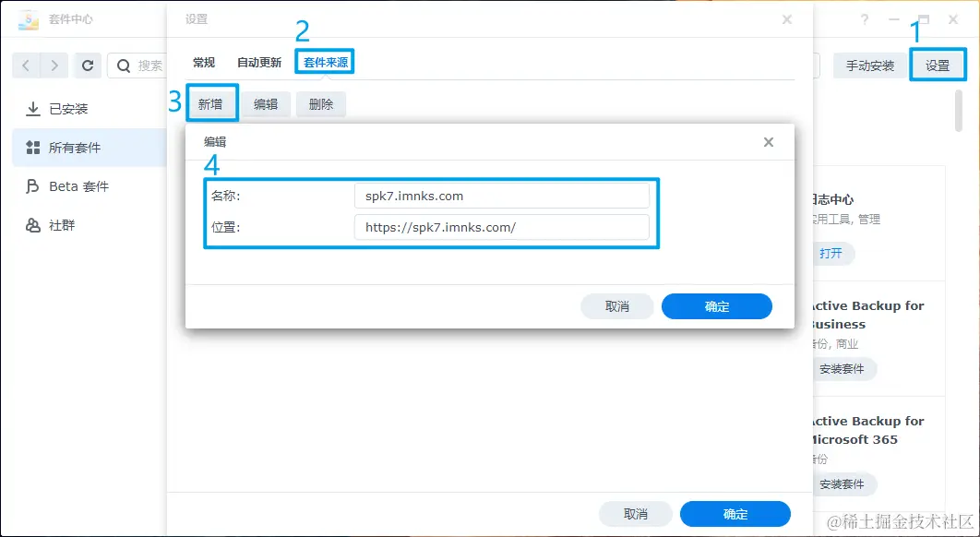
Task: Delete the selected package source
Action: (320, 103)
